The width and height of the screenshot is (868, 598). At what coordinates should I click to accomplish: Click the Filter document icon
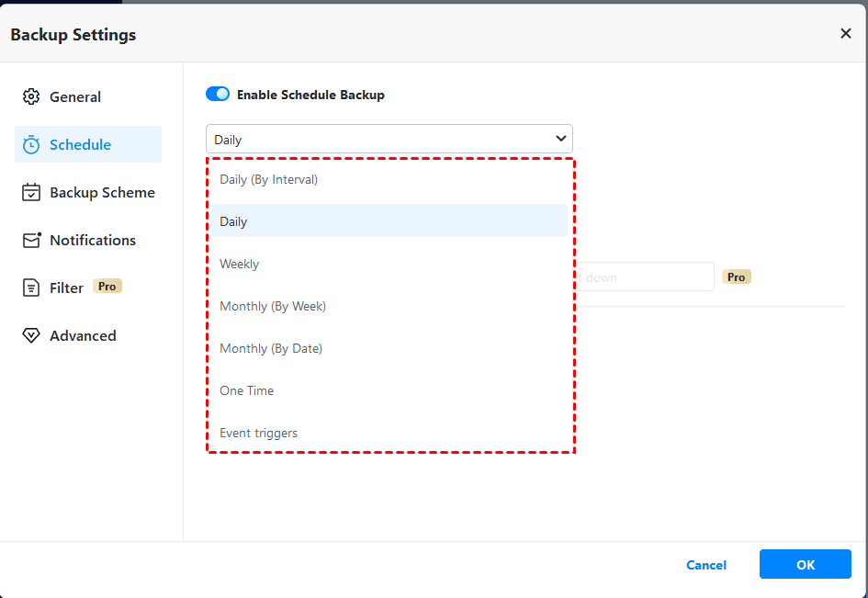(x=31, y=288)
